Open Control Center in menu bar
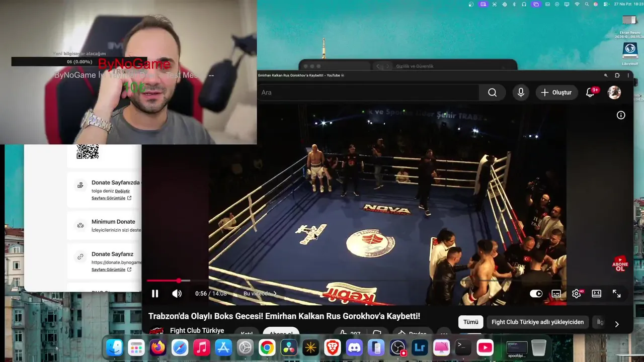The height and width of the screenshot is (362, 644). (605, 4)
